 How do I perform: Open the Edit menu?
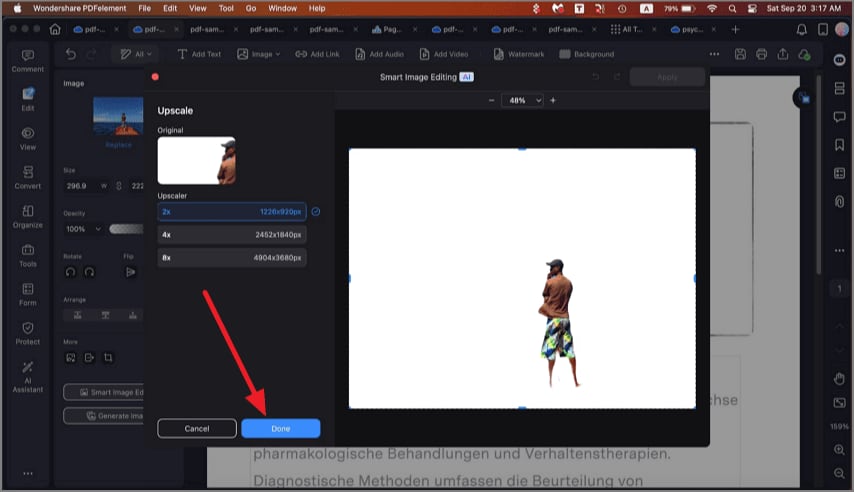170,8
